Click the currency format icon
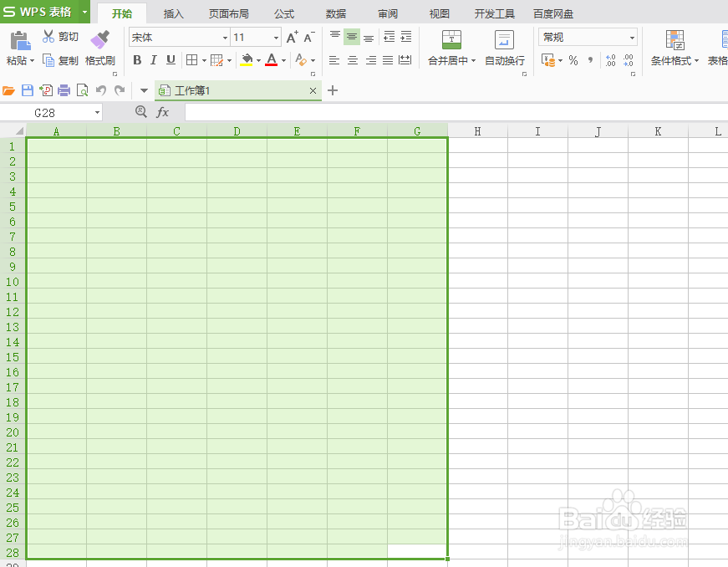The height and width of the screenshot is (567, 728). [x=549, y=60]
